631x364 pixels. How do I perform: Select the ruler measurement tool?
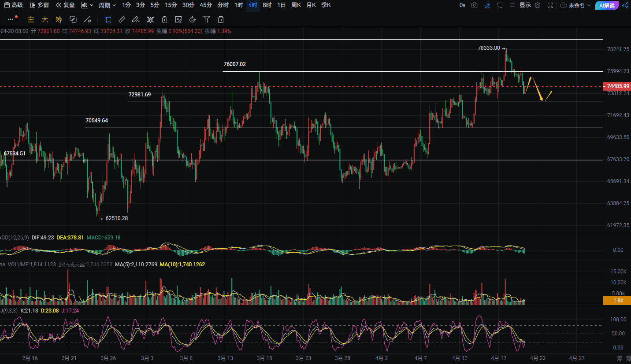tap(122, 19)
